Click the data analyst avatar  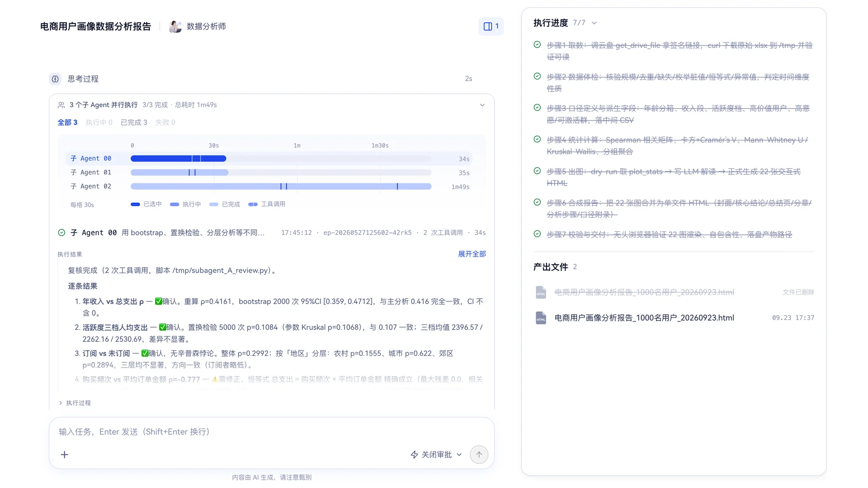175,27
